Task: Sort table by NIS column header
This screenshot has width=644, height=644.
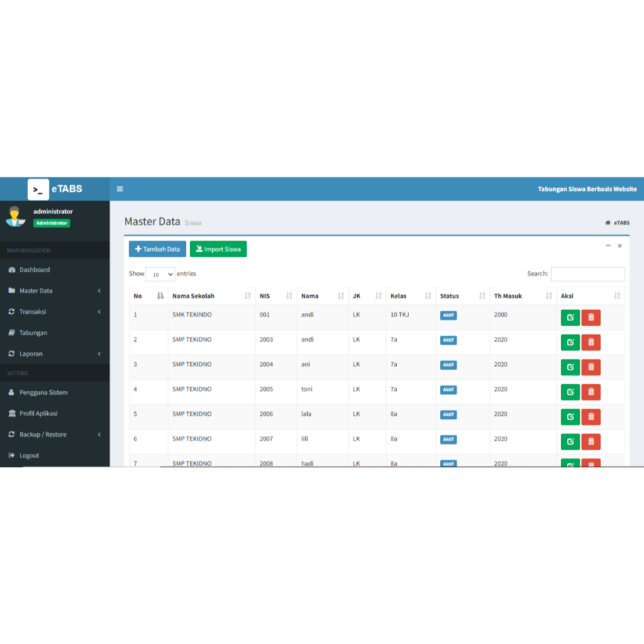Action: (x=276, y=296)
